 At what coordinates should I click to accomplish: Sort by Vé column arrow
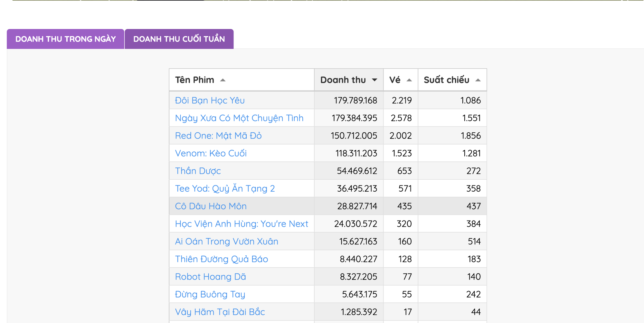[x=409, y=80]
